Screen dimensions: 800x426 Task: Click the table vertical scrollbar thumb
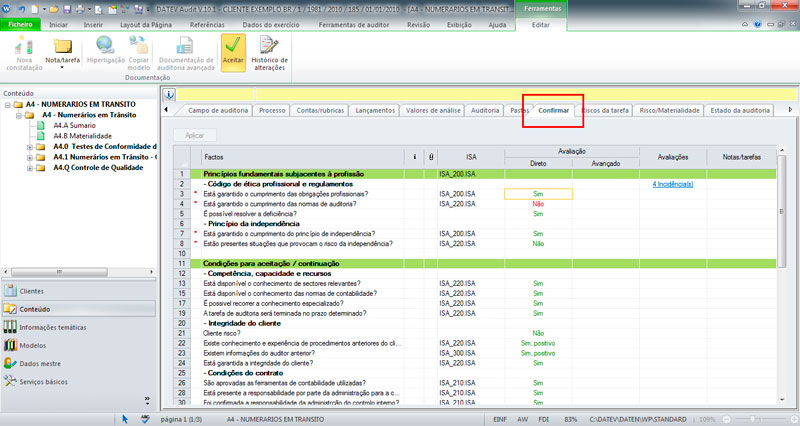[x=781, y=211]
